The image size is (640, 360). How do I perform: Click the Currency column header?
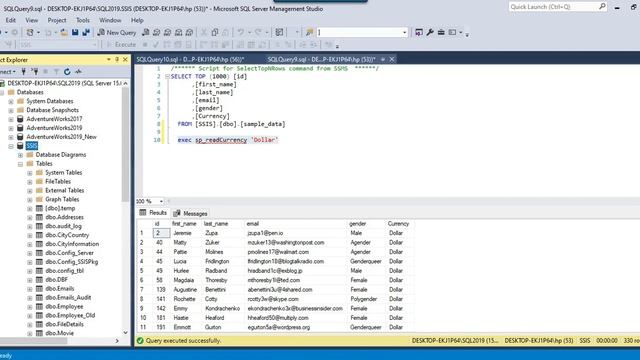[400, 224]
